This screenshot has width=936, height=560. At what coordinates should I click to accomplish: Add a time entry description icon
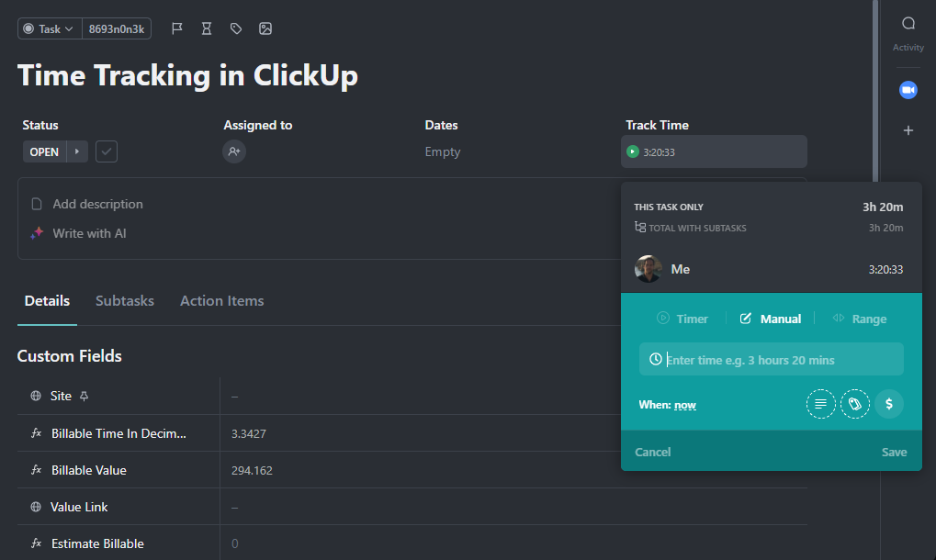coord(821,404)
